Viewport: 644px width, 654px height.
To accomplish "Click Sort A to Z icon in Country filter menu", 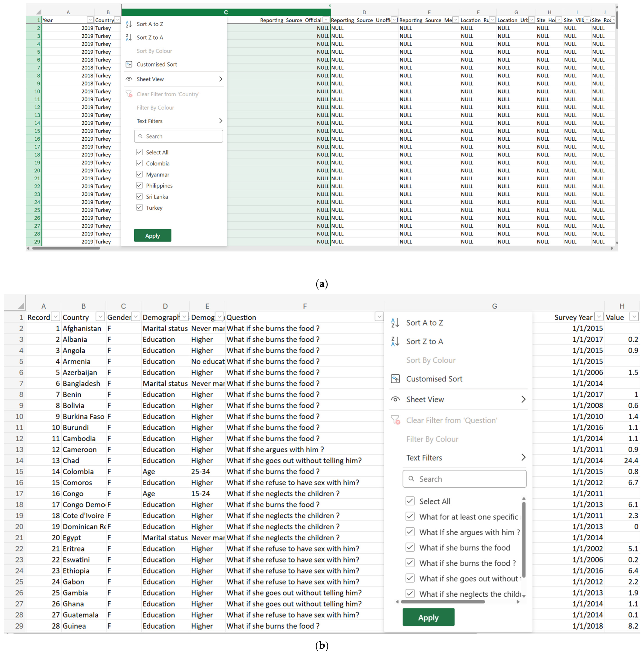I will pos(129,24).
